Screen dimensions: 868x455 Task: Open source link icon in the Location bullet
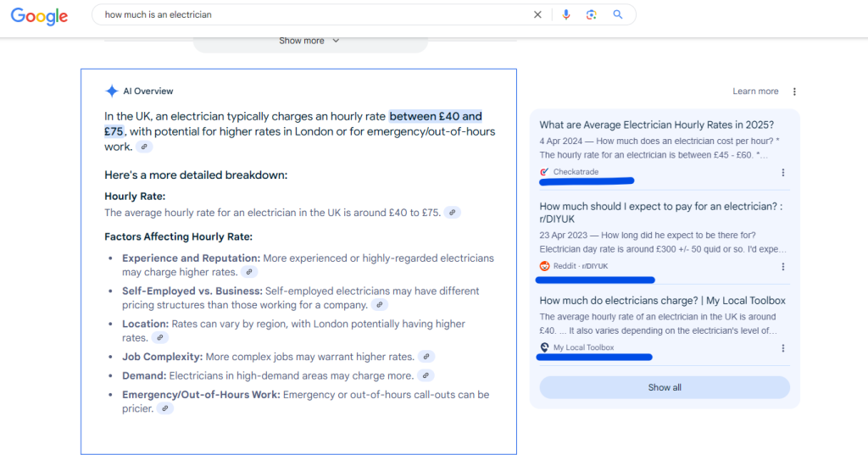coord(160,338)
